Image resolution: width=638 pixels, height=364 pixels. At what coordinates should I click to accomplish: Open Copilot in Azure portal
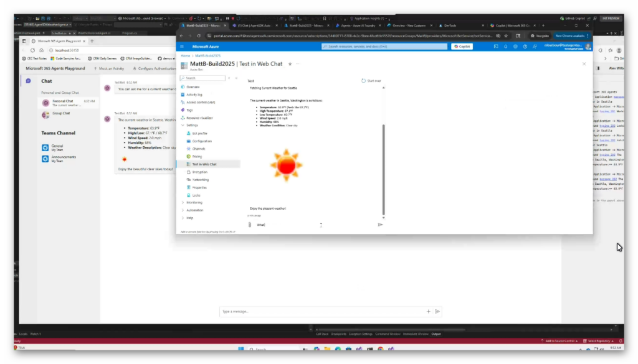point(462,46)
